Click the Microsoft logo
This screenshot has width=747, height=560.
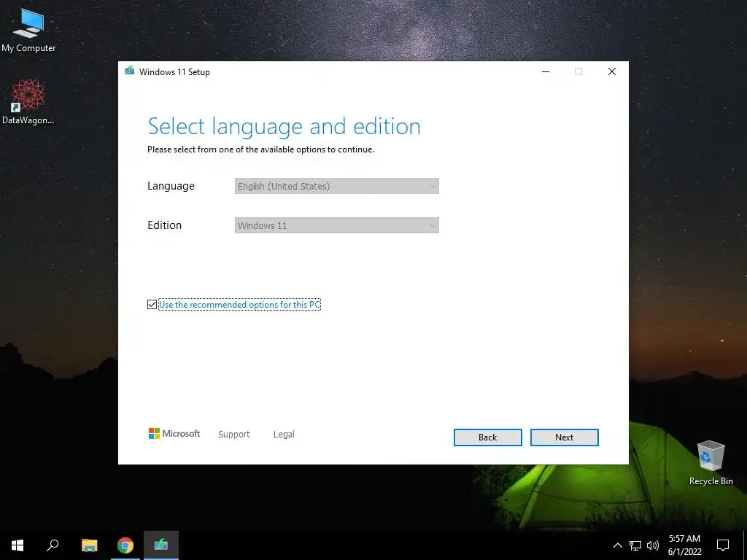pos(174,433)
